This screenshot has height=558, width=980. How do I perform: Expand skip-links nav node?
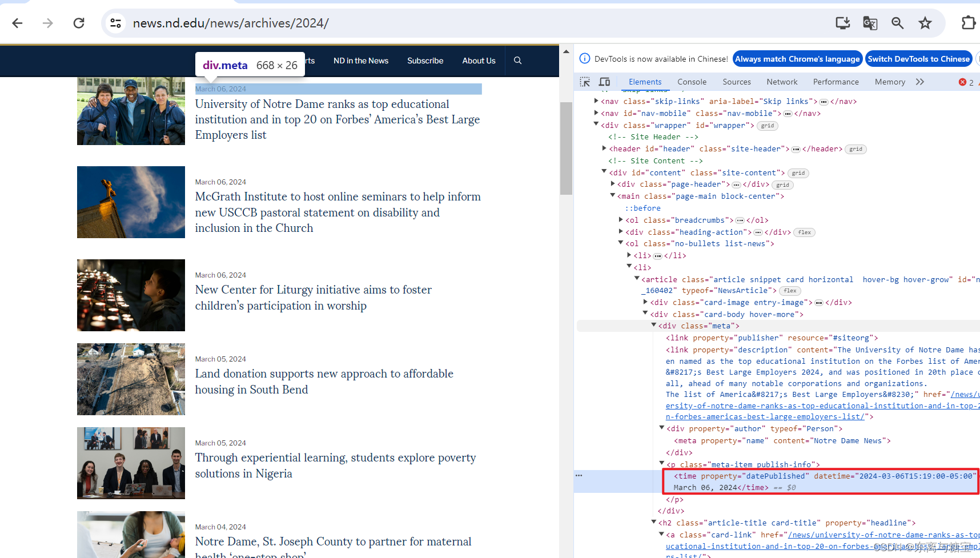click(x=596, y=101)
